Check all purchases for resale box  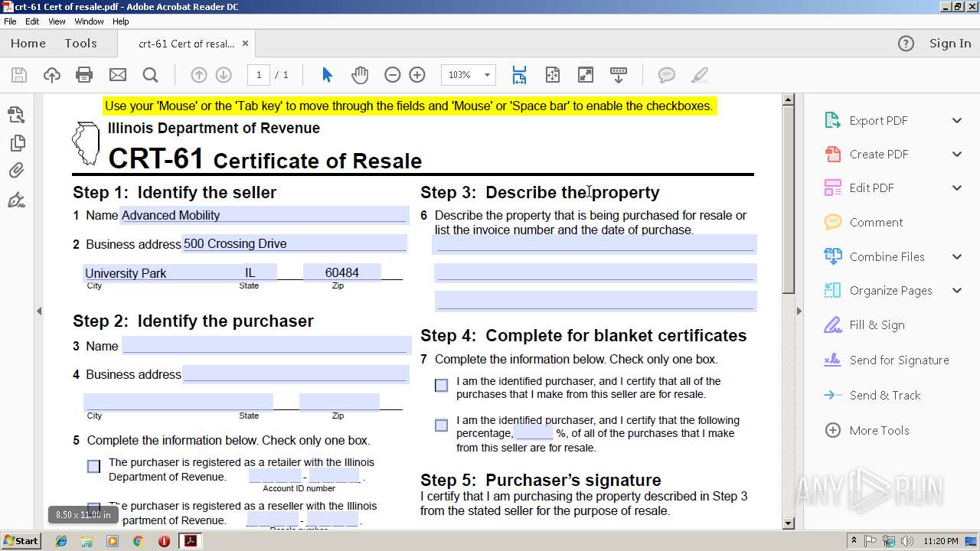coord(441,385)
